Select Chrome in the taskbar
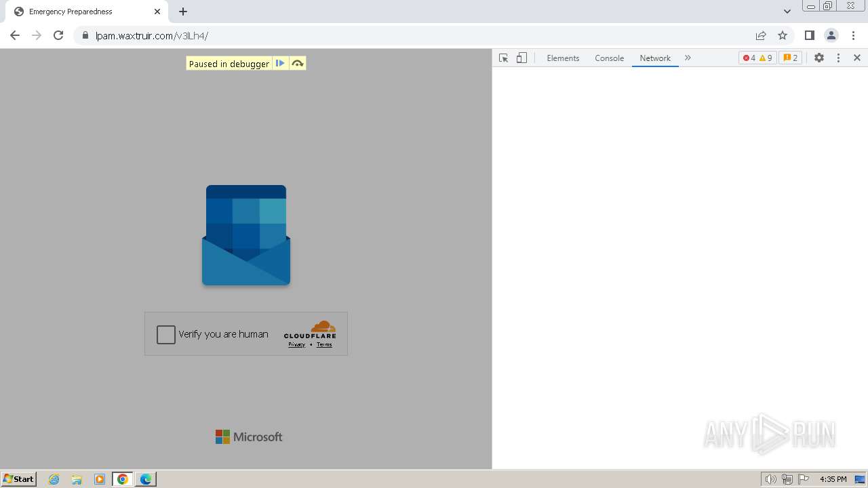Image resolution: width=868 pixels, height=488 pixels. (x=123, y=479)
